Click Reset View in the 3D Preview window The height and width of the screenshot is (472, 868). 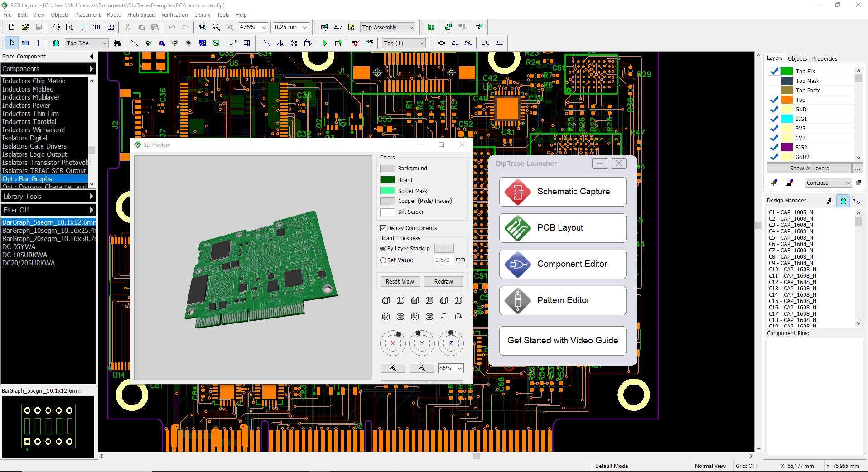pyautogui.click(x=399, y=281)
